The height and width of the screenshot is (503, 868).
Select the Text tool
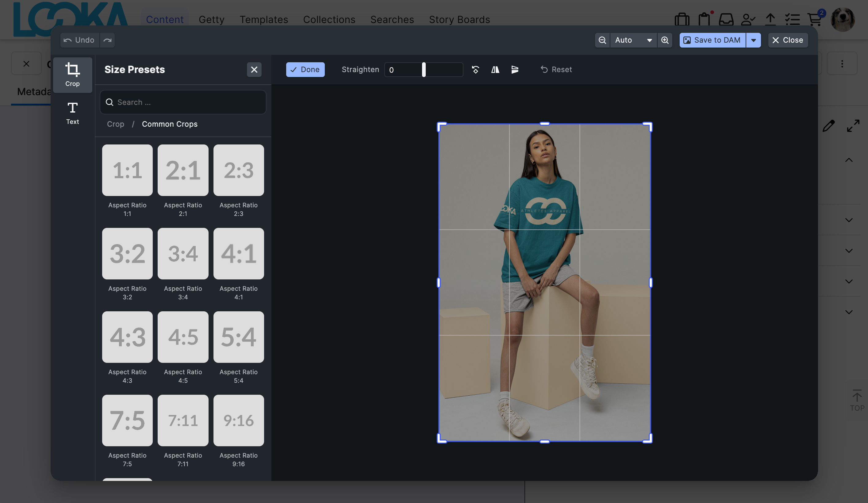click(72, 113)
